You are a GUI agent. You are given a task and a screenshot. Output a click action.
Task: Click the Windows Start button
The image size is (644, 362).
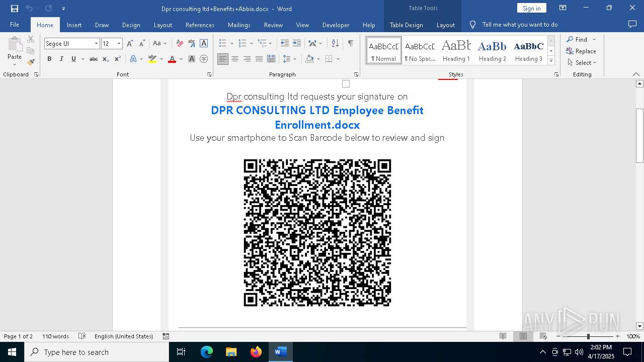(12, 352)
